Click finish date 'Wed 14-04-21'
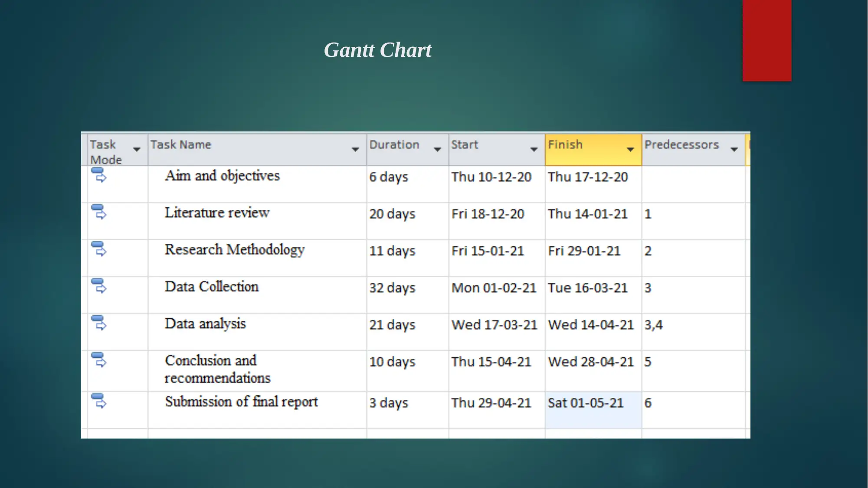Image resolution: width=868 pixels, height=488 pixels. 591,324
